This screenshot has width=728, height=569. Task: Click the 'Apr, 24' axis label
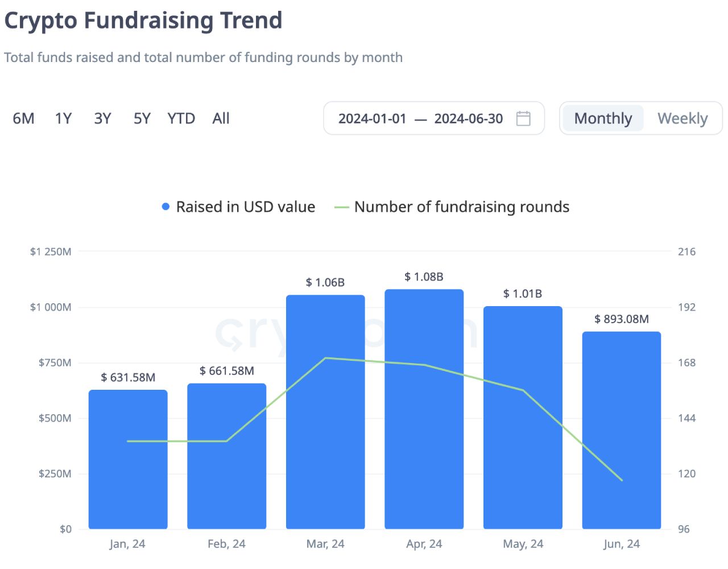click(x=424, y=544)
